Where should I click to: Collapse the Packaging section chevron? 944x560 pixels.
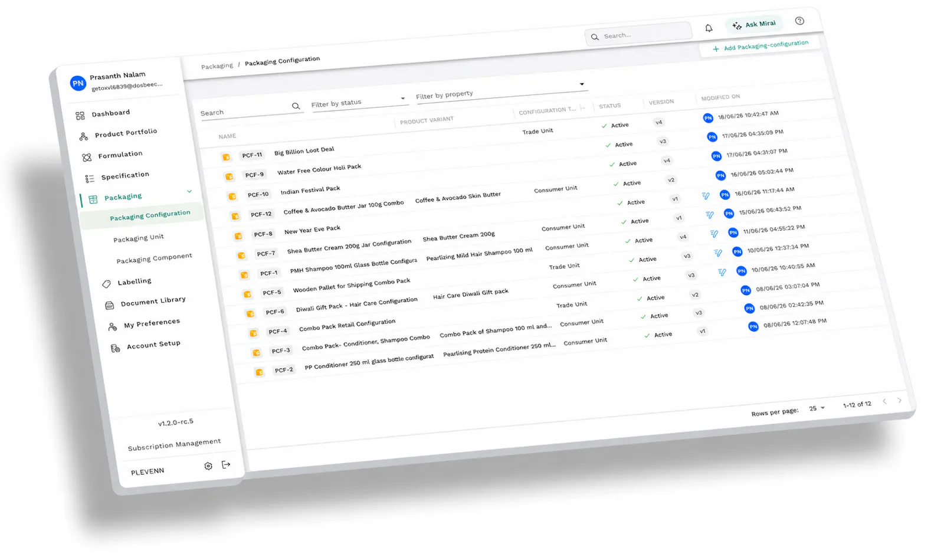[x=189, y=191]
